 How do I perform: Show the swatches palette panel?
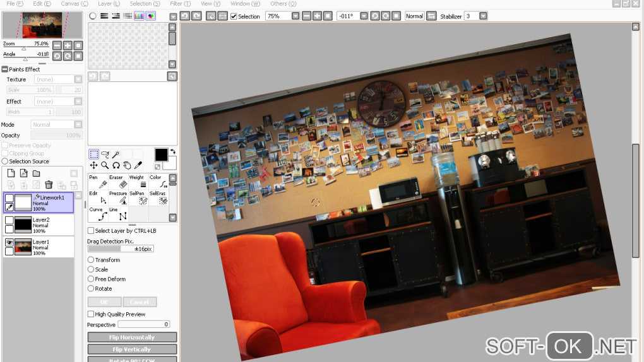pos(140,16)
